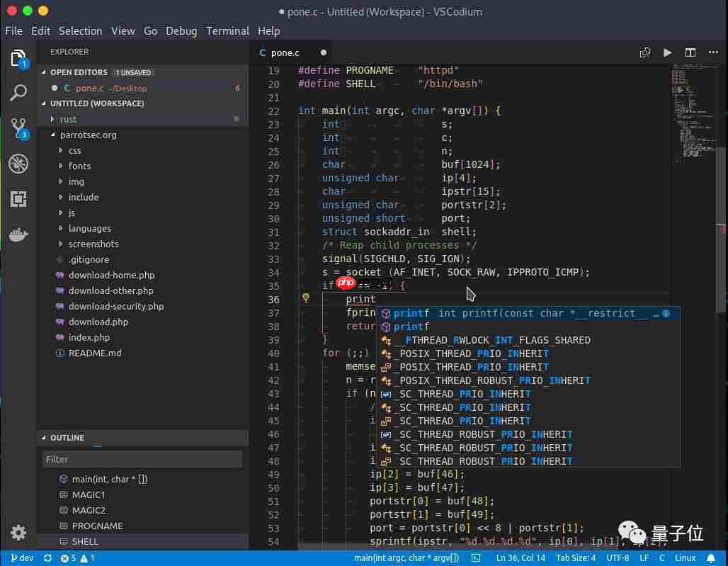Open the Explorer view in activity bar
This screenshot has height=566, width=728.
pyautogui.click(x=18, y=59)
